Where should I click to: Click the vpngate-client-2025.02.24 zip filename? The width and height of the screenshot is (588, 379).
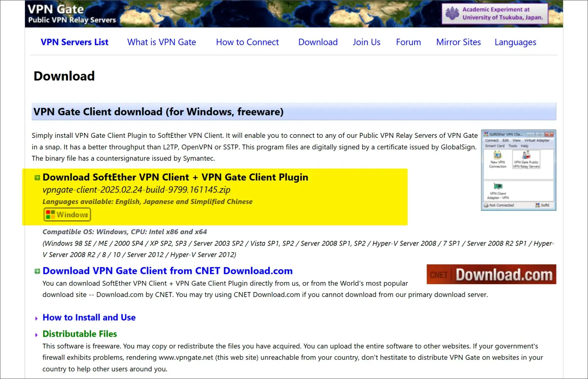(136, 190)
